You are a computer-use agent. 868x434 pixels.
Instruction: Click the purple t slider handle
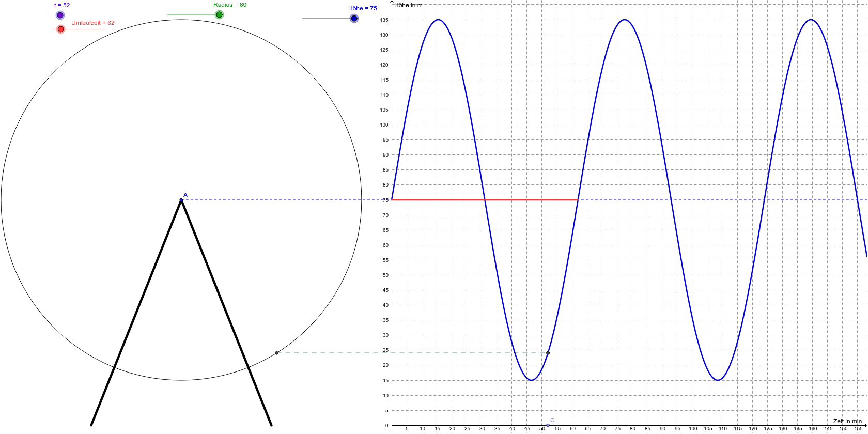click(60, 15)
